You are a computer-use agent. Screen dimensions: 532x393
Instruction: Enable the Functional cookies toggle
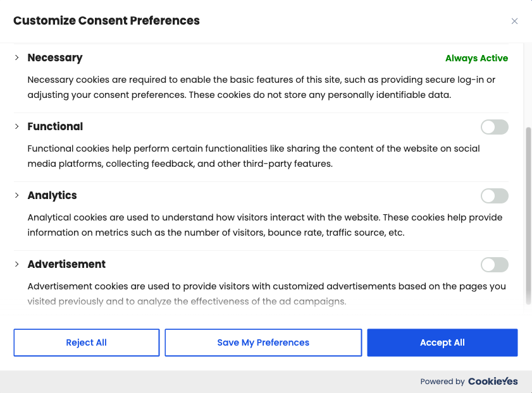coord(494,127)
